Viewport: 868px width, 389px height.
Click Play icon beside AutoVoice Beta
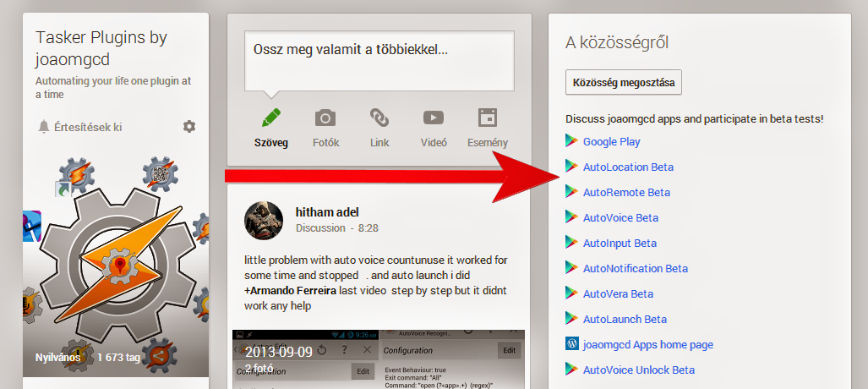571,216
